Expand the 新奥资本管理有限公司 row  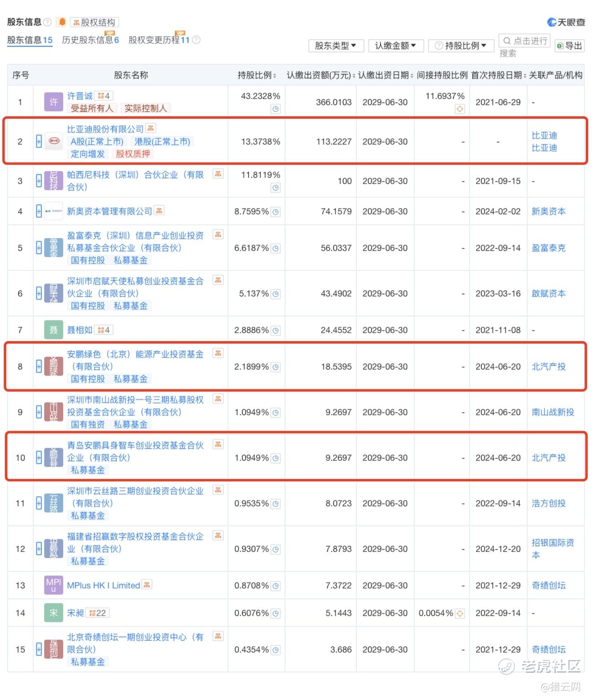pos(39,212)
